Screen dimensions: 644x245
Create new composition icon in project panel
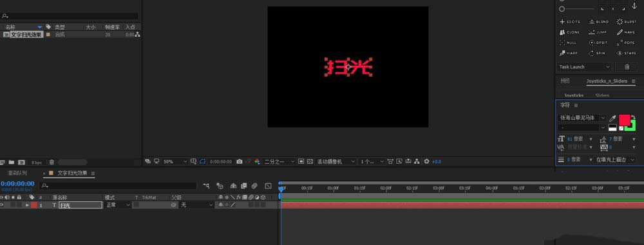(21, 162)
